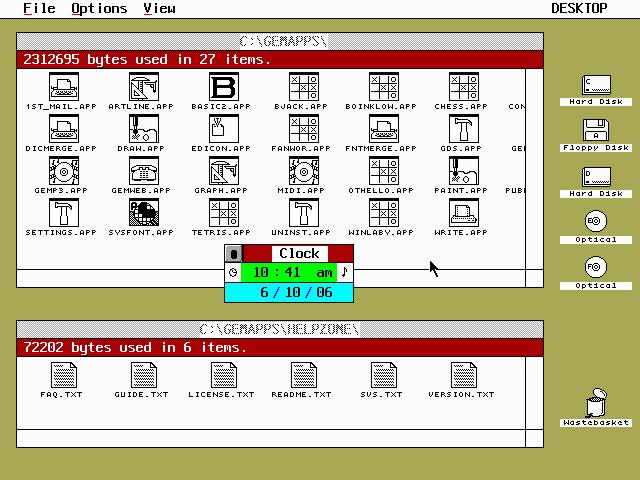640x480 pixels.
Task: Open the File menu
Action: pyautogui.click(x=39, y=8)
